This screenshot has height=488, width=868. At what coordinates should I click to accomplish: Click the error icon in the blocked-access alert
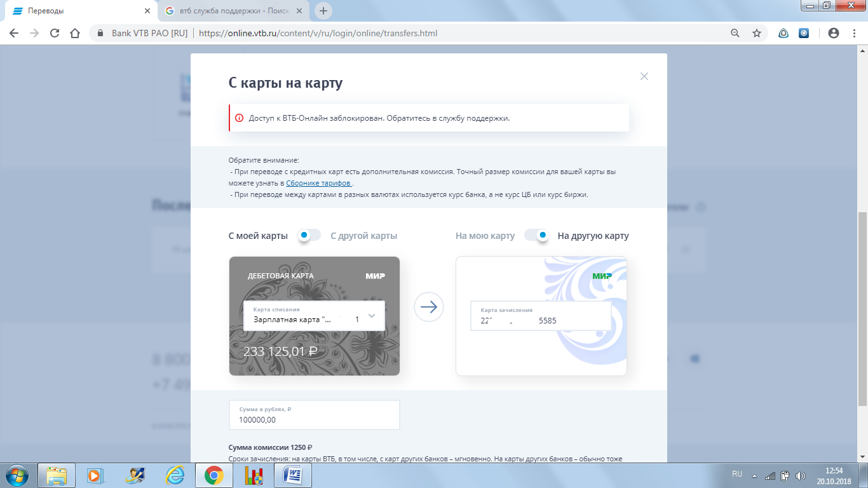click(240, 118)
